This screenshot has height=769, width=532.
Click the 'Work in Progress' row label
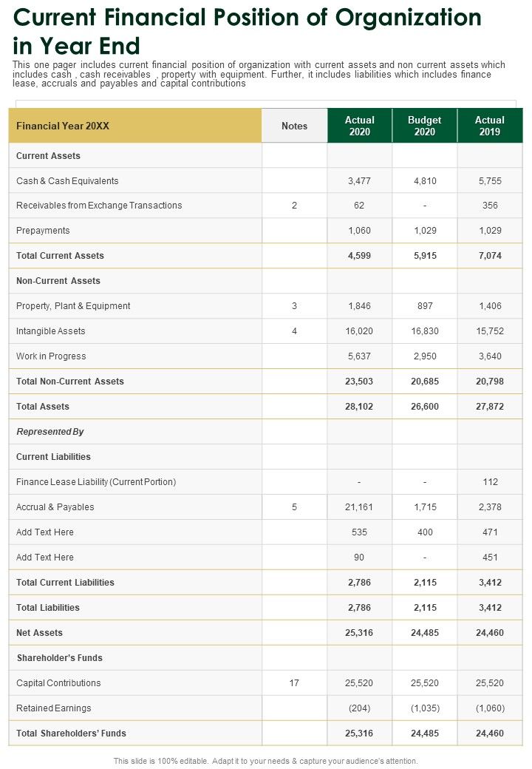(51, 356)
